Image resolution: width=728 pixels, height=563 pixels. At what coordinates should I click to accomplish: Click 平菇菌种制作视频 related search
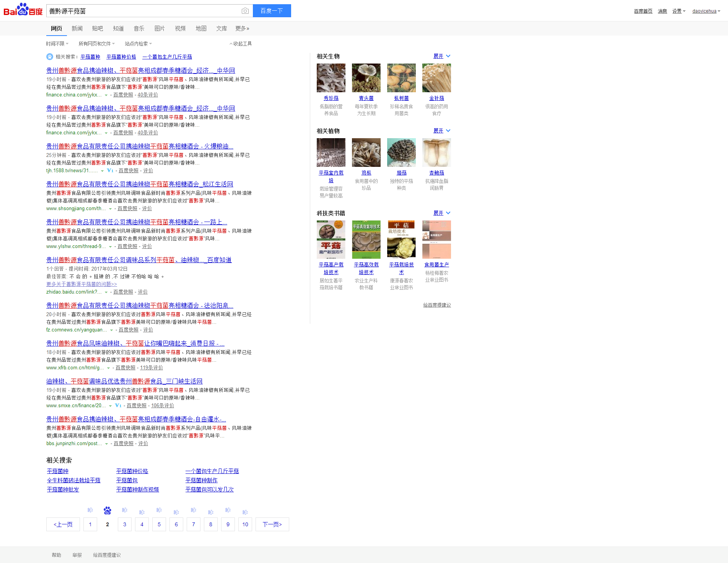(x=138, y=490)
